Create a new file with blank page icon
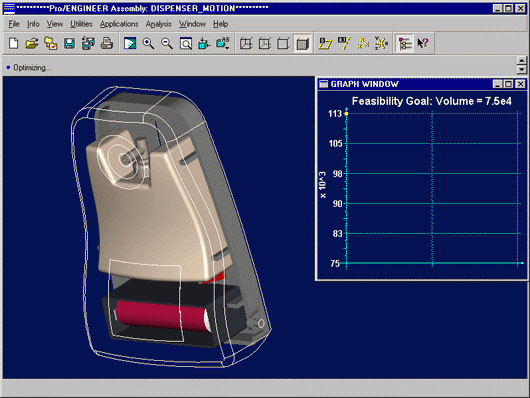 [14, 43]
